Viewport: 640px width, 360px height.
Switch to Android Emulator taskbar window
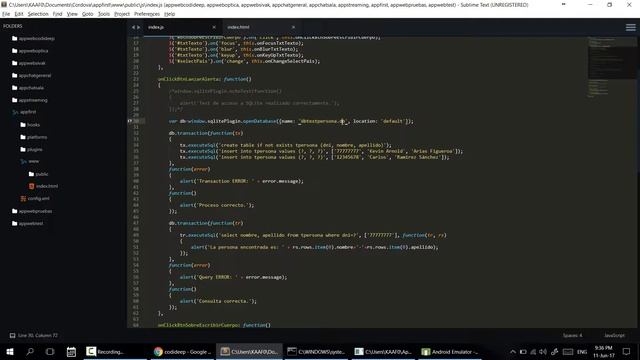click(x=450, y=351)
